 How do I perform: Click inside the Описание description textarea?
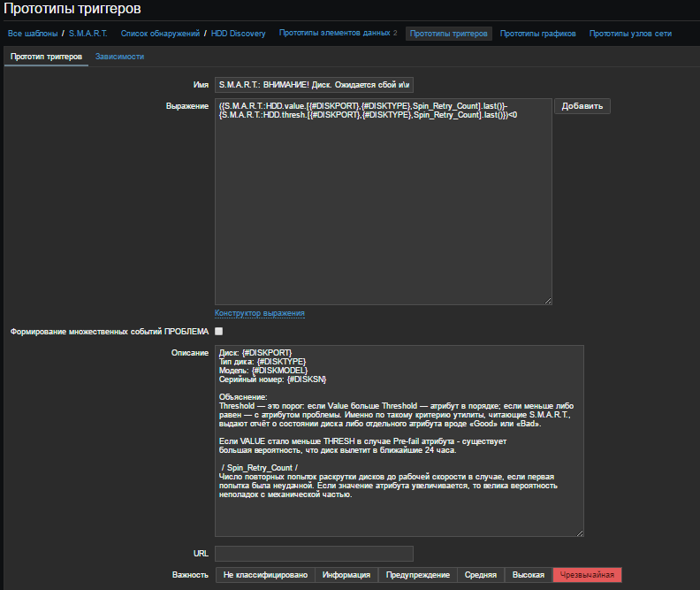(x=399, y=441)
